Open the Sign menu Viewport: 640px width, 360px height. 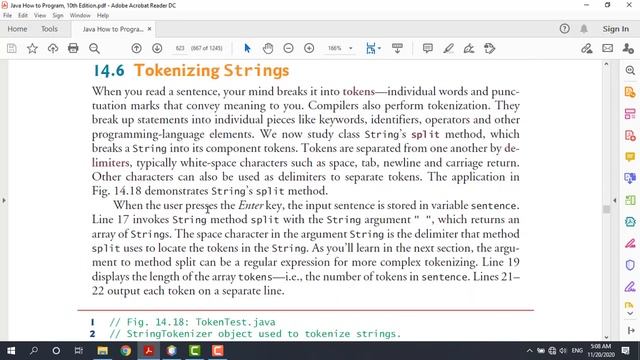coord(58,15)
